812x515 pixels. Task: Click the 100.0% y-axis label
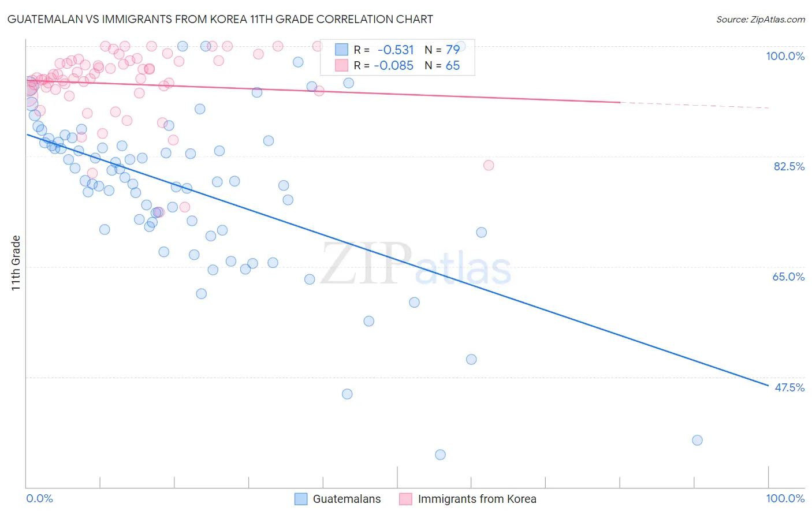(x=785, y=56)
